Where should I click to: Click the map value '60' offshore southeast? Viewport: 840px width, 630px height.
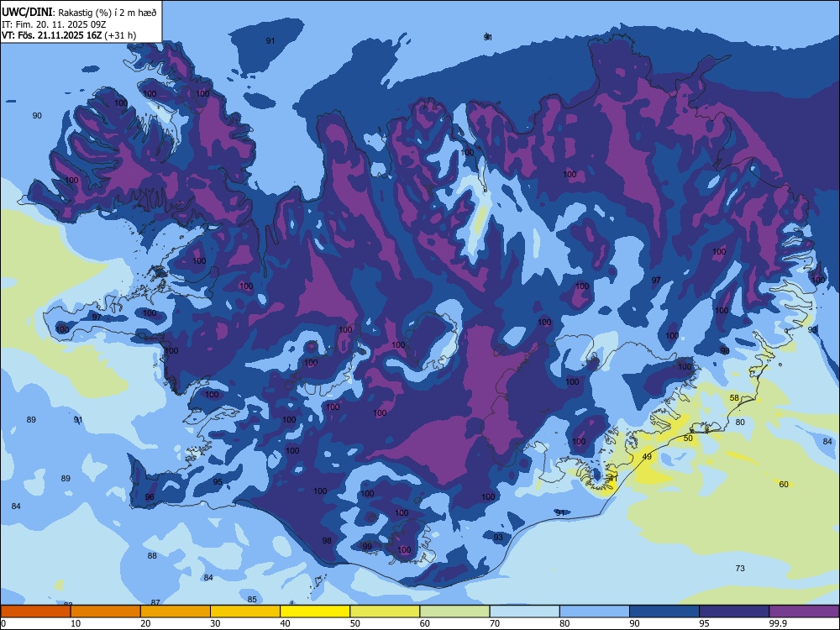(x=784, y=485)
